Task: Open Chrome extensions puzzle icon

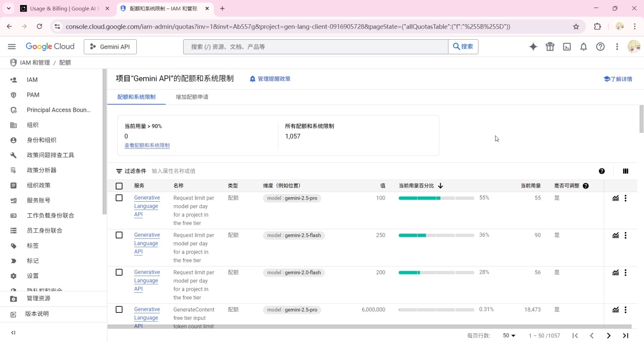Action: 598,27
